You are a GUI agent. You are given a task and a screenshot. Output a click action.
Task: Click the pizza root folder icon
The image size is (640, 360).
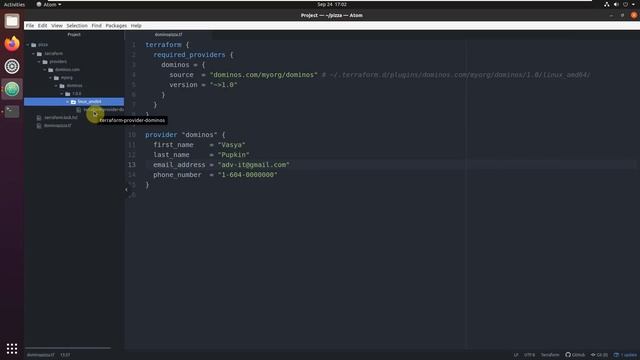[34, 45]
